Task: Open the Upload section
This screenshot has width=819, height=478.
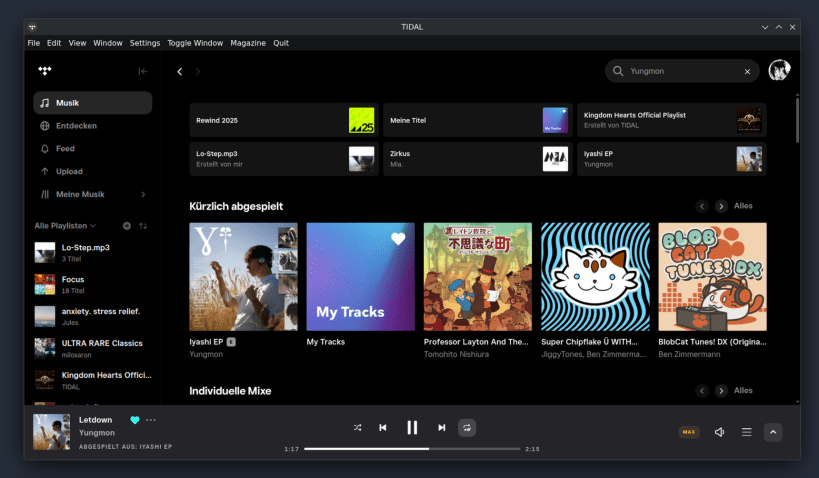Action: pos(92,171)
